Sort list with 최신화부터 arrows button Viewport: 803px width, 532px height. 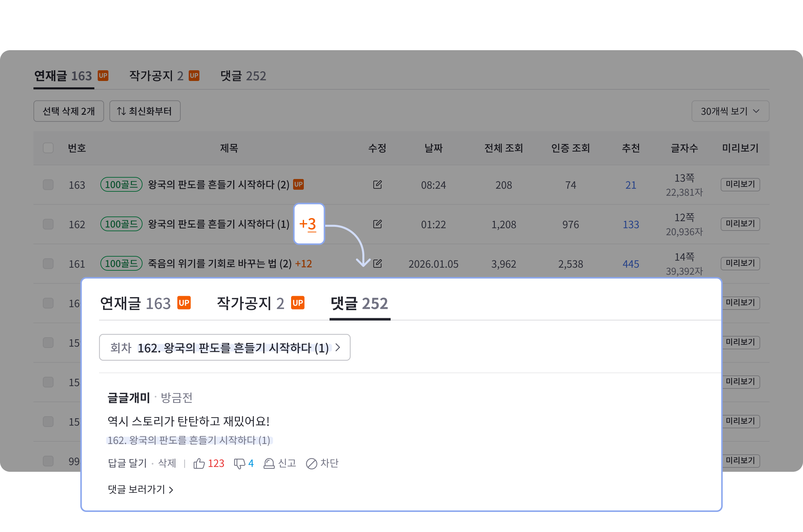coord(145,111)
